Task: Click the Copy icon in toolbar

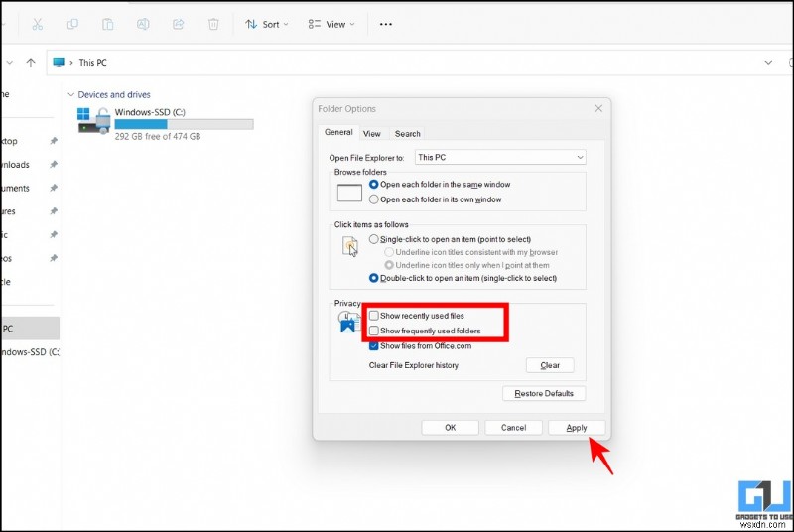Action: click(72, 24)
